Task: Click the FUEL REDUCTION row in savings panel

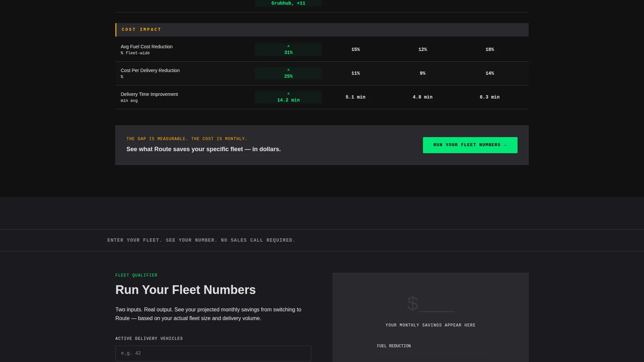Action: 431,346
